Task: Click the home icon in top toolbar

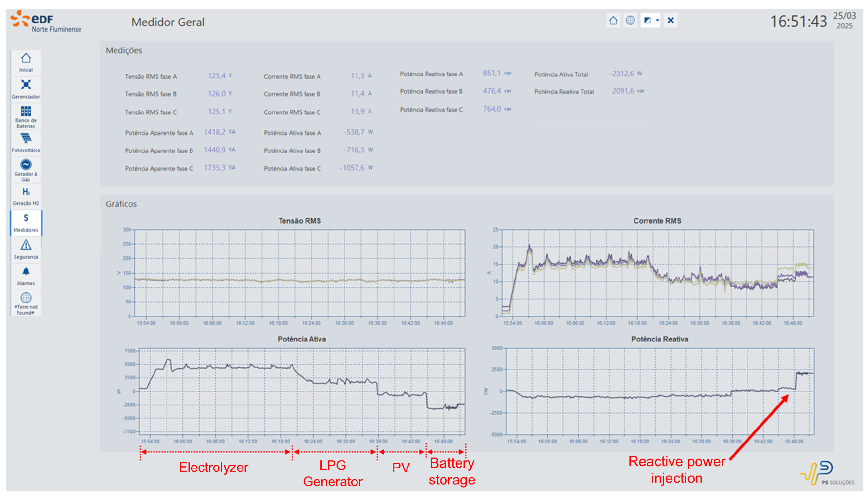Action: tap(613, 20)
